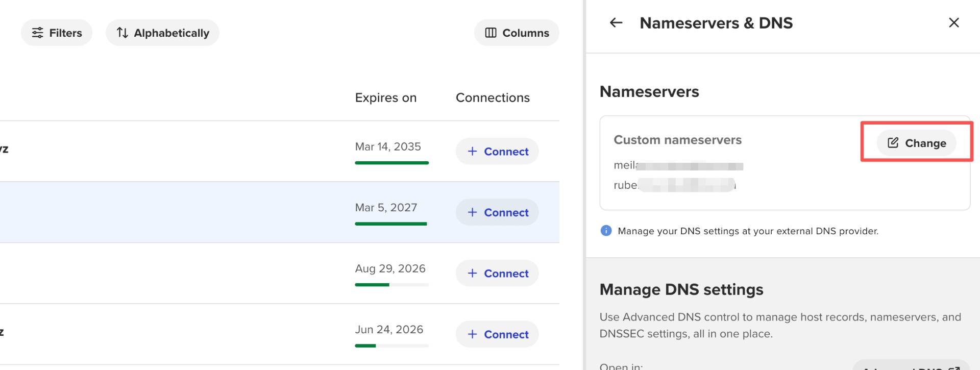Select the Mar 5, 2027 expiration date
Image resolution: width=980 pixels, height=370 pixels.
pos(386,207)
